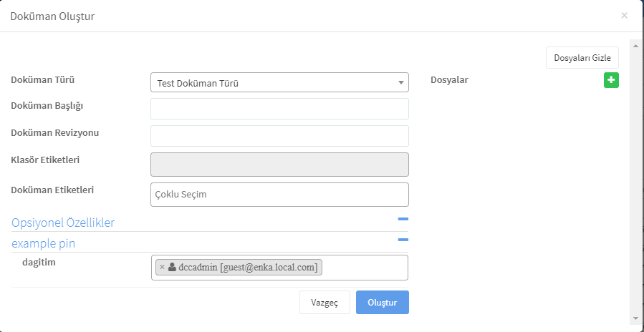
Task: Click Vazgeç to cancel
Action: tap(325, 303)
